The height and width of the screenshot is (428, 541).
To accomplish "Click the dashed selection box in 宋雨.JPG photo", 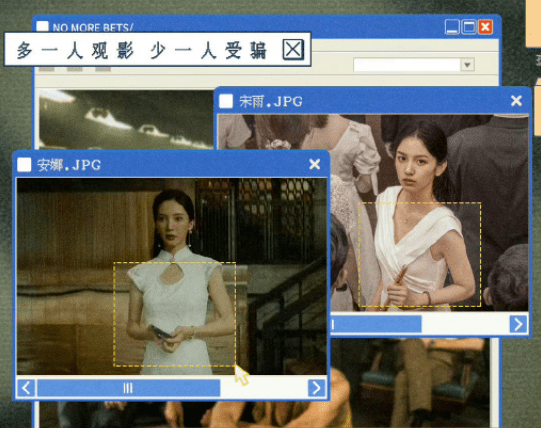I will pos(420,255).
